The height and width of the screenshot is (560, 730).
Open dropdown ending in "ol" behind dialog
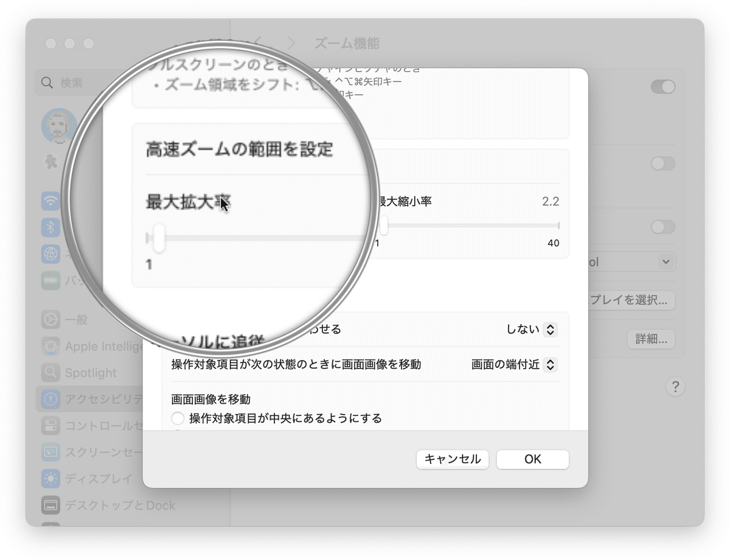coord(631,262)
